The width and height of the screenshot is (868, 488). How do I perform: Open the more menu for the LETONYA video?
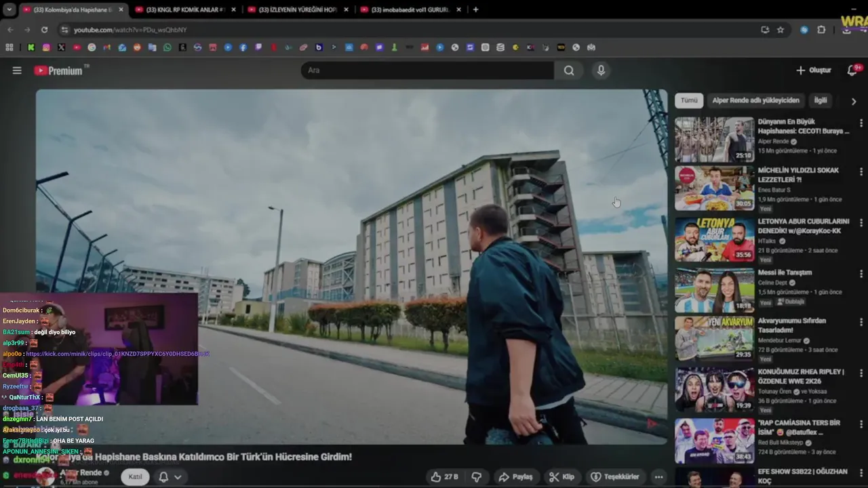(x=861, y=222)
